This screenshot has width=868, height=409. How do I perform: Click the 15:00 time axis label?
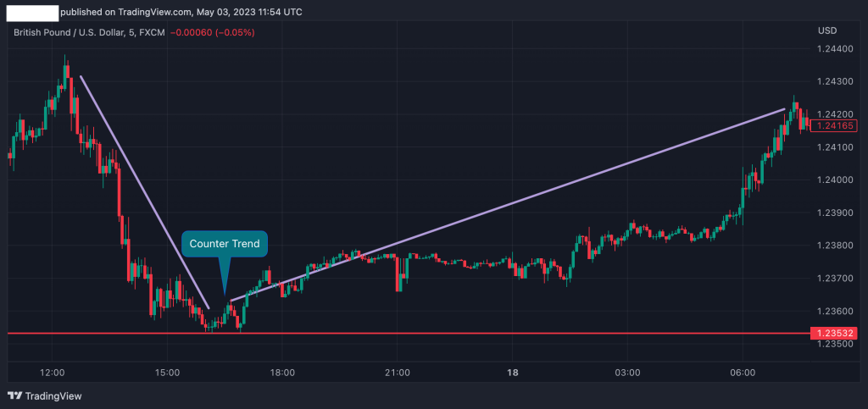click(x=167, y=373)
